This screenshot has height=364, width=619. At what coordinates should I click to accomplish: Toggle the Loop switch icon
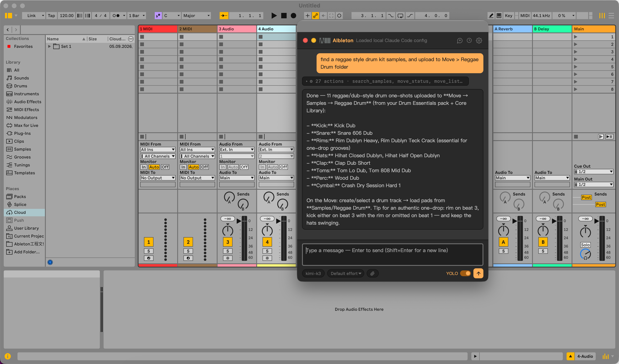coord(400,15)
